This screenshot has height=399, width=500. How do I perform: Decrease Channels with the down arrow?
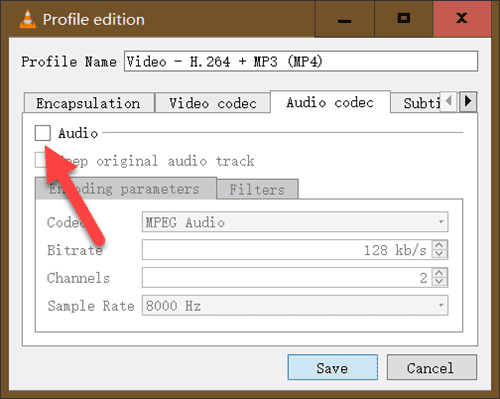pos(439,282)
